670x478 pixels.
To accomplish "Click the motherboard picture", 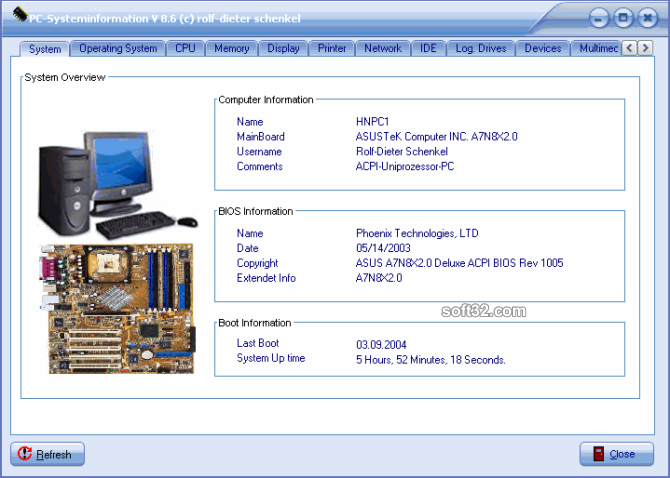I will point(118,309).
